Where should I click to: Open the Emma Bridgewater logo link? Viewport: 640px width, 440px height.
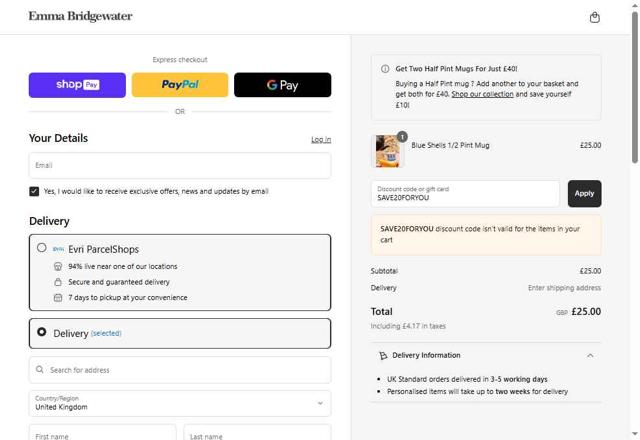click(80, 16)
